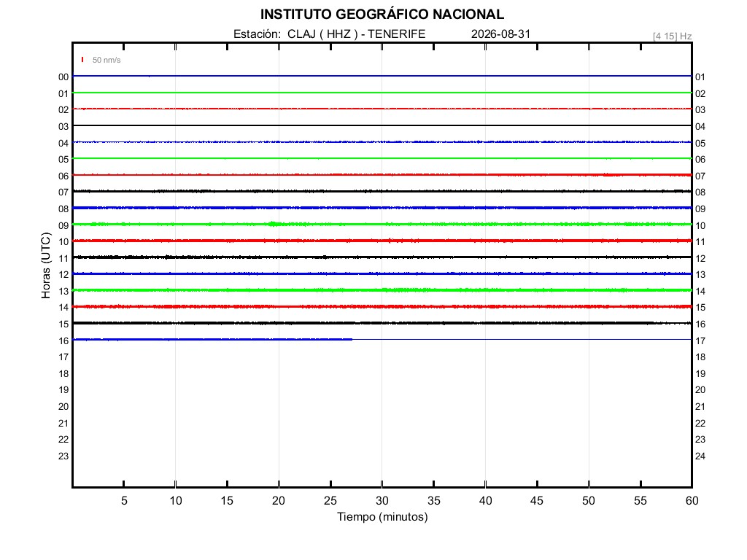
Task: Click the Tiempo (minutos) axis label
Action: [382, 517]
